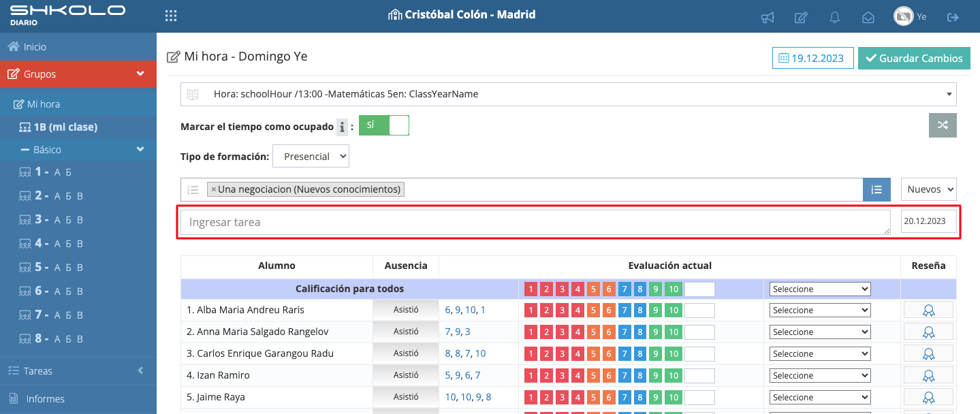Give Carlos Enrique Garangou Radu grade 3

562,354
